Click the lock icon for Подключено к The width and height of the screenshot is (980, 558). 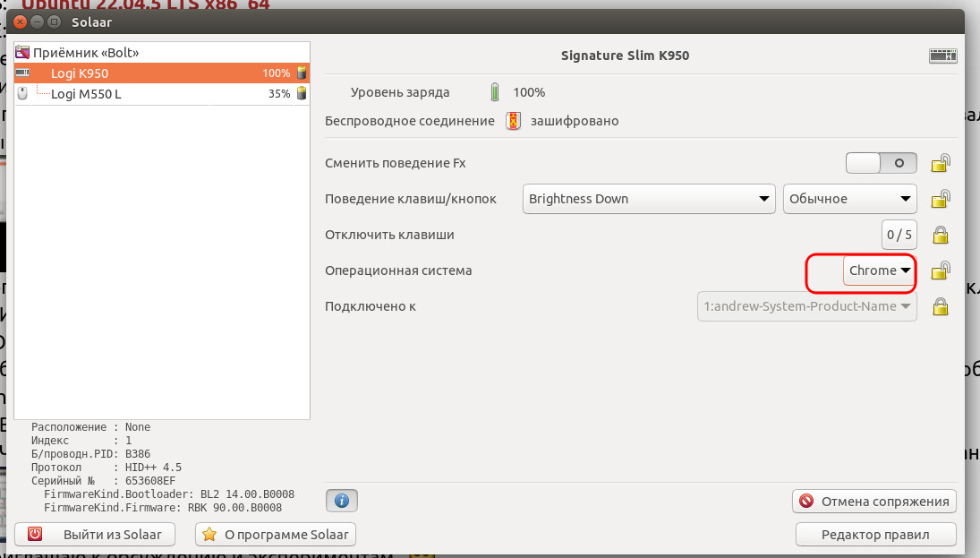pos(941,306)
